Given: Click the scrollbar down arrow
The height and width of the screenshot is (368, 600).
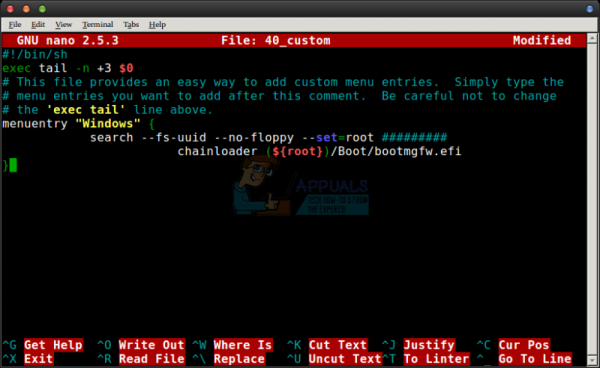Looking at the screenshot, I should coord(592,360).
